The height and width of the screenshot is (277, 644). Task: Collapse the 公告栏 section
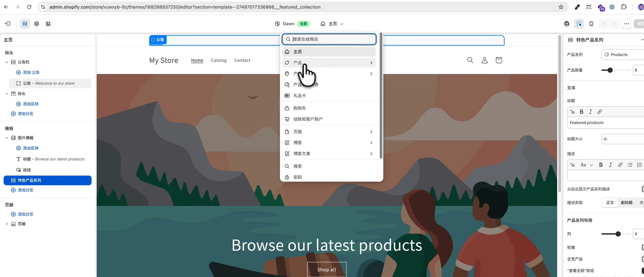point(7,62)
